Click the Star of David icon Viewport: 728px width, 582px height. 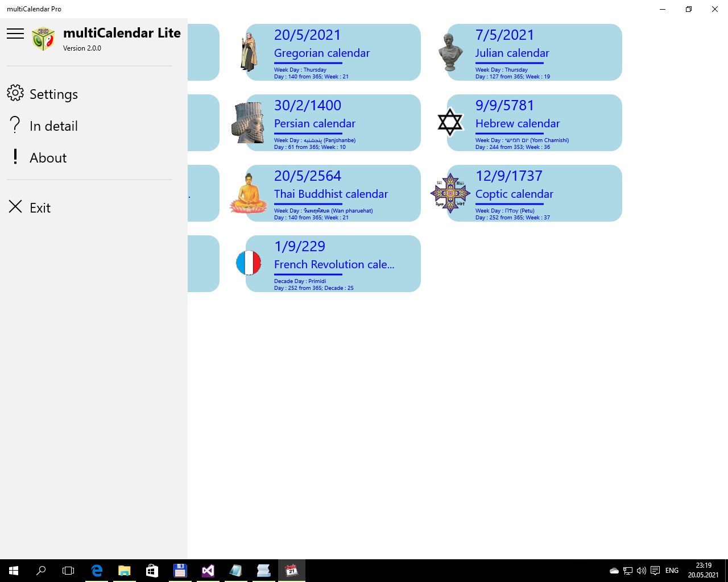coord(450,122)
